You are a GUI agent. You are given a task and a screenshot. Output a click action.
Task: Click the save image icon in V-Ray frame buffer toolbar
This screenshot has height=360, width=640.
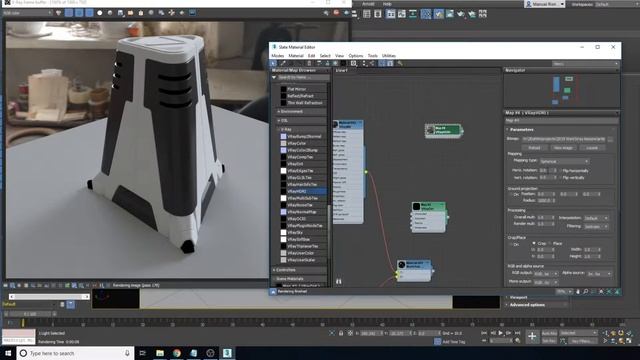pos(120,13)
